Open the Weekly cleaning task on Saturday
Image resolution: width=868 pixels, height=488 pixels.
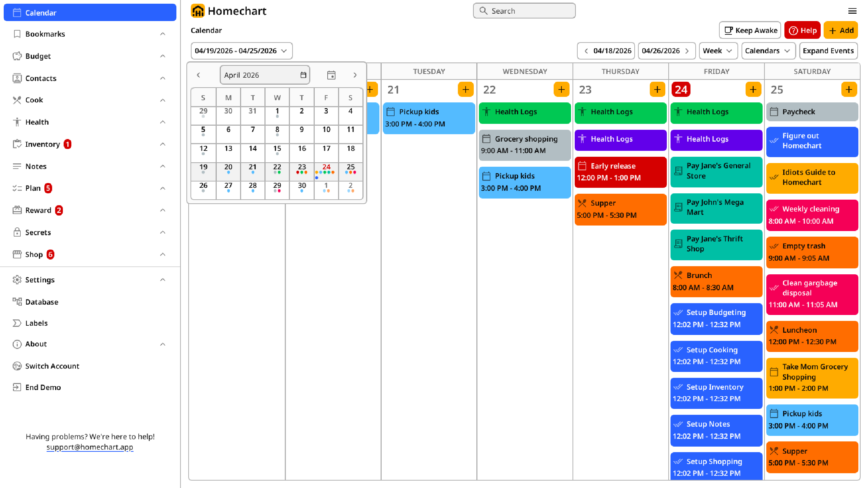pyautogui.click(x=812, y=215)
